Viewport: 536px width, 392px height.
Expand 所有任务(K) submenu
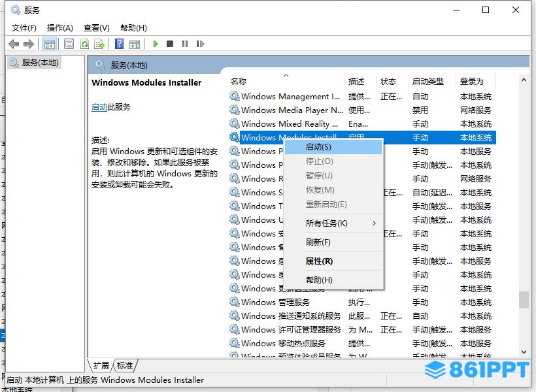[x=333, y=223]
